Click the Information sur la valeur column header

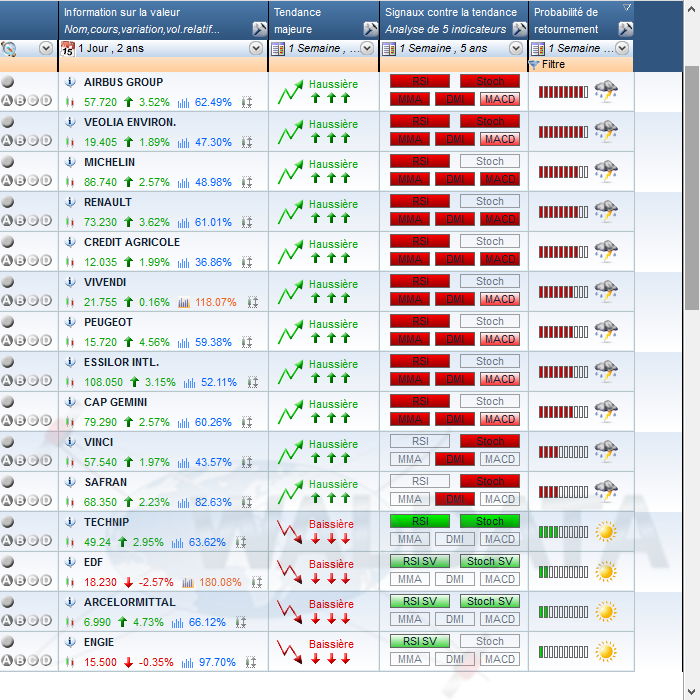click(163, 21)
